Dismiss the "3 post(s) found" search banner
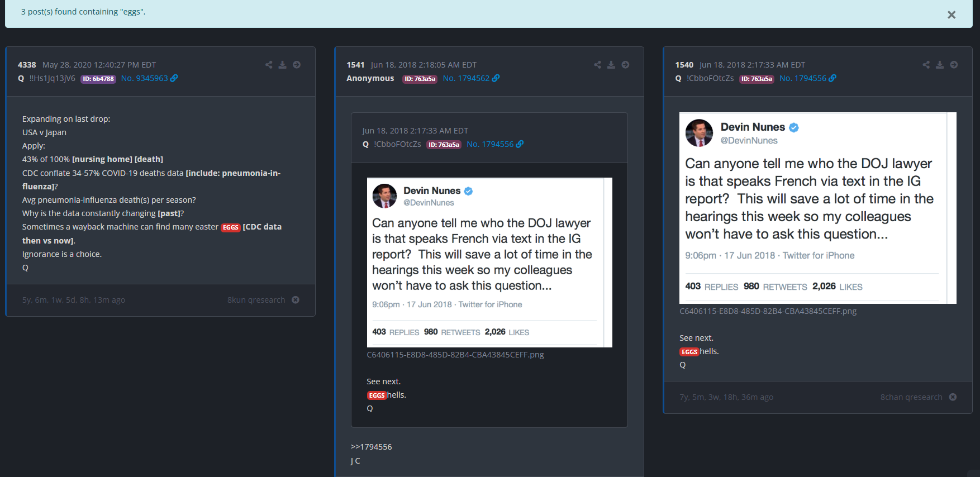This screenshot has width=980, height=477. pos(951,15)
